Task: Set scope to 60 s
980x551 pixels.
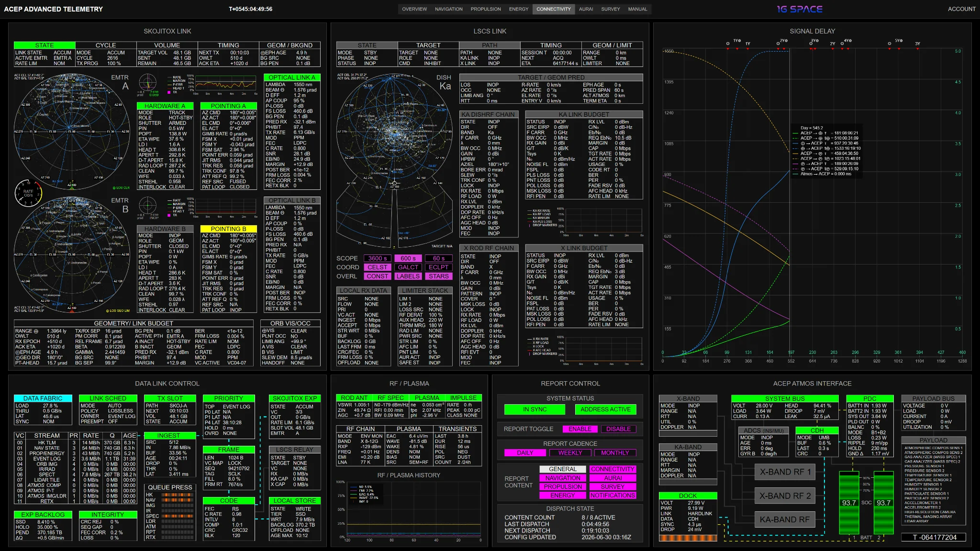Action: point(439,258)
